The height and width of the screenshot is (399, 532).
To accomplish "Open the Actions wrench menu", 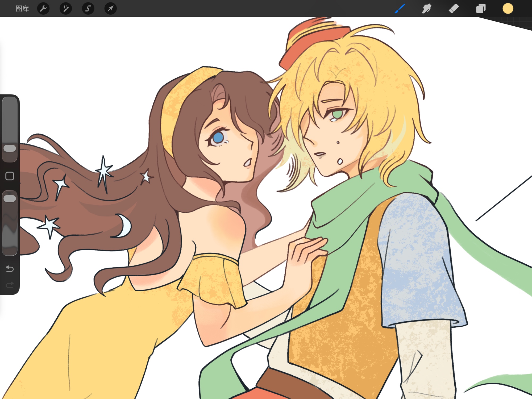I will point(43,9).
